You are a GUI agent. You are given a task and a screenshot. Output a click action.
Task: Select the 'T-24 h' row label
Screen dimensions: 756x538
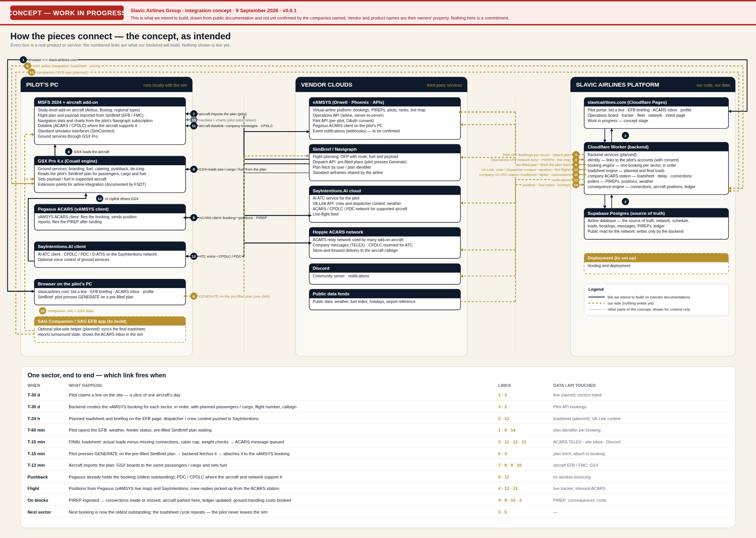34,419
